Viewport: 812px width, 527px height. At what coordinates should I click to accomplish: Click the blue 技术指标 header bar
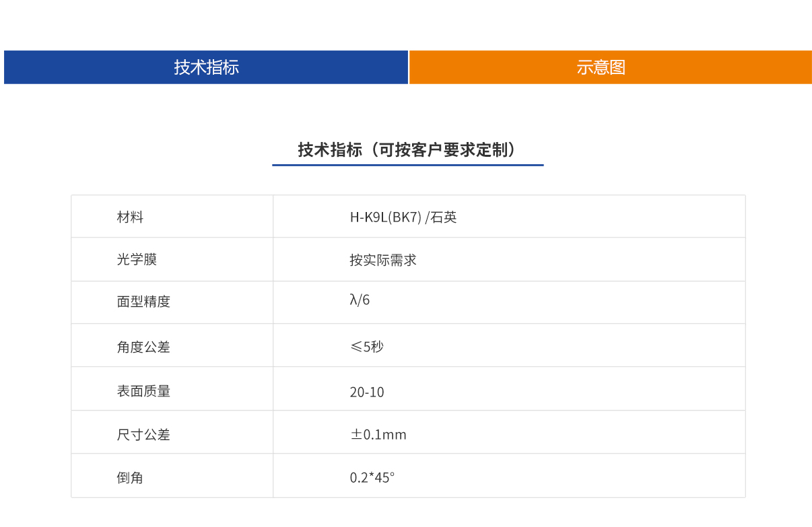pos(205,67)
